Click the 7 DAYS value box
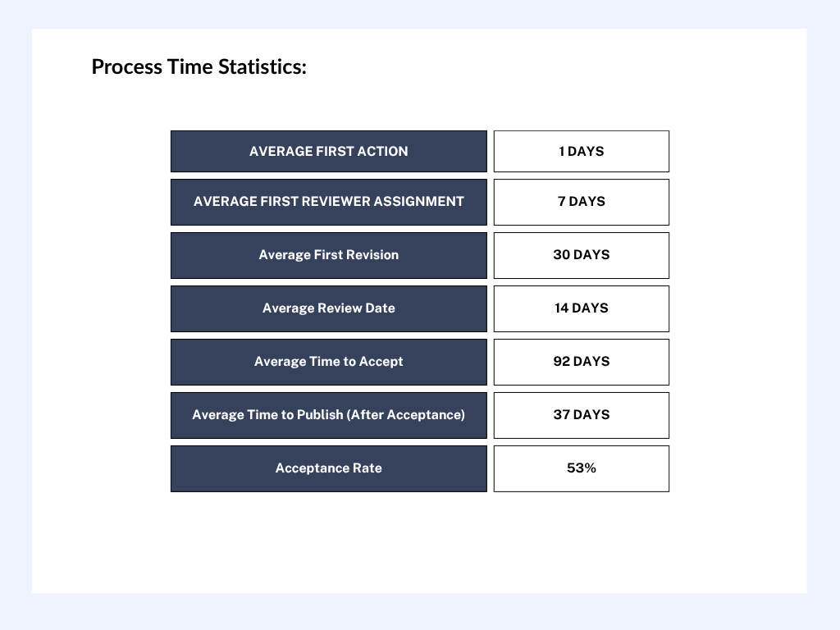Image resolution: width=840 pixels, height=630 pixels. pos(582,202)
